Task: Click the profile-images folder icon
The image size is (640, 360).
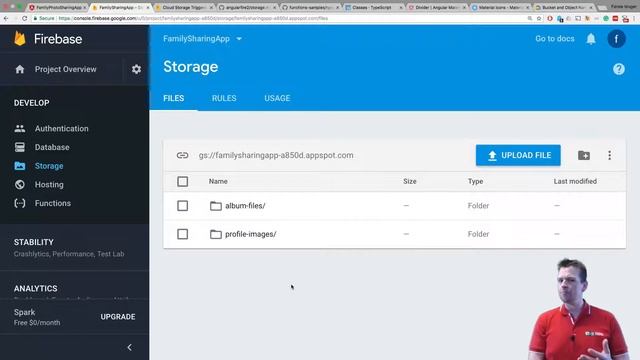Action: point(216,234)
